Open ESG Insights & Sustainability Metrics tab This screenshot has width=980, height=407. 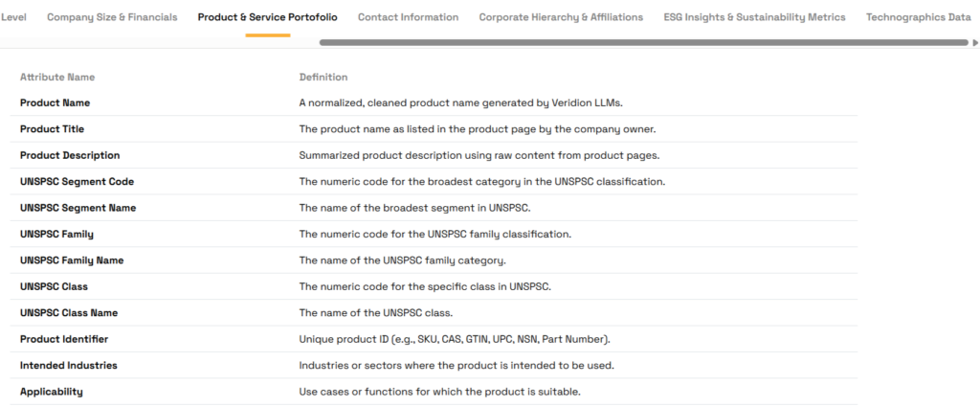tap(754, 17)
